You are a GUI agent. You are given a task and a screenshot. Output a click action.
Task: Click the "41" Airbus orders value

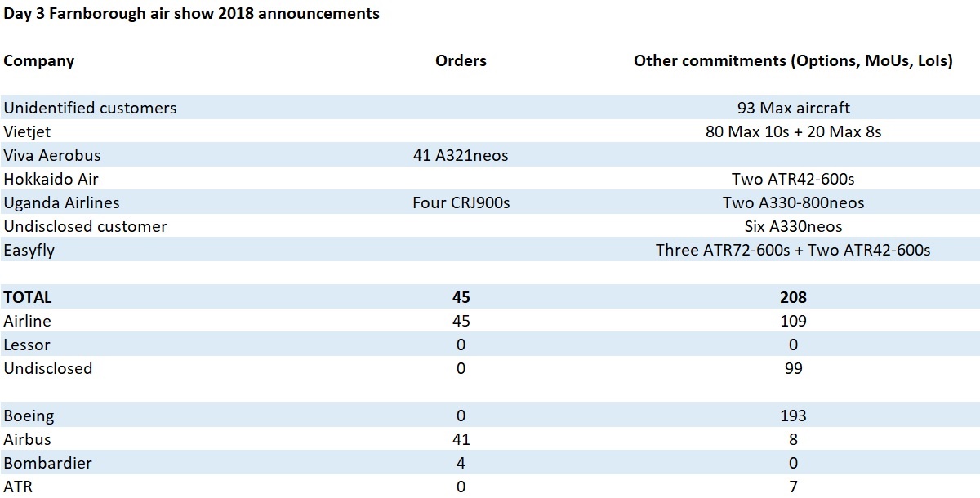click(461, 439)
